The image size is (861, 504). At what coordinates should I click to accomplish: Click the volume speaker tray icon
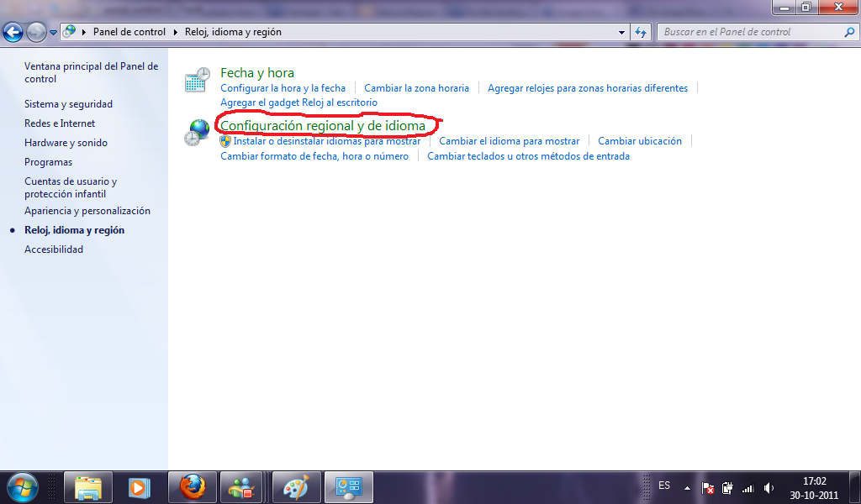point(769,488)
